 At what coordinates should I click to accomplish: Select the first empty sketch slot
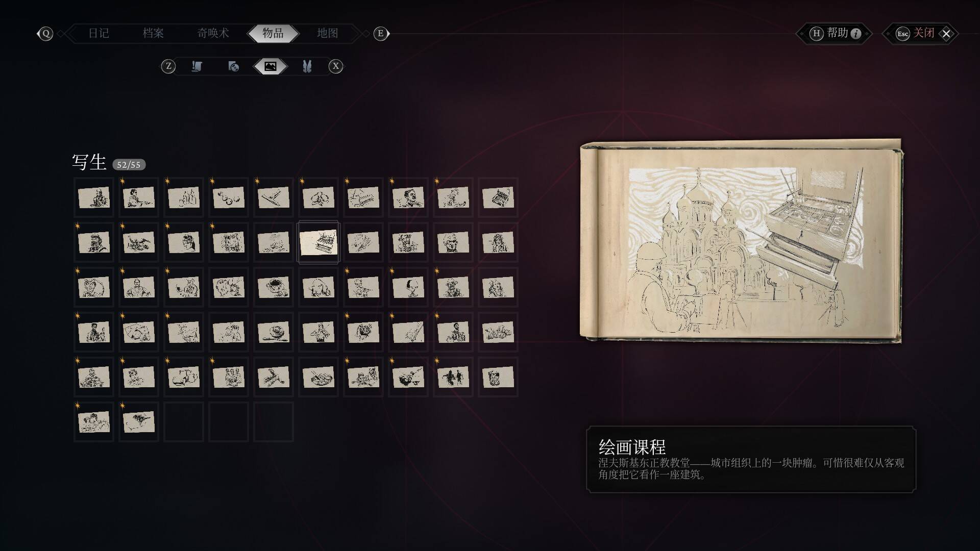click(x=184, y=422)
